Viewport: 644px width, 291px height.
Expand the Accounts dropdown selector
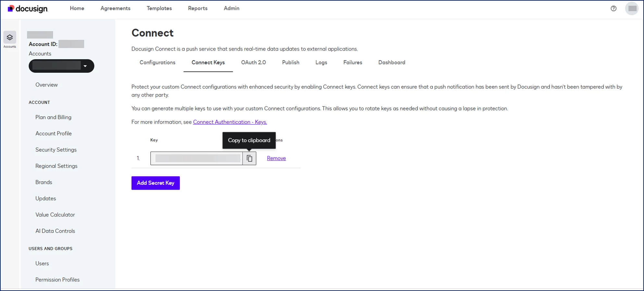click(x=61, y=66)
